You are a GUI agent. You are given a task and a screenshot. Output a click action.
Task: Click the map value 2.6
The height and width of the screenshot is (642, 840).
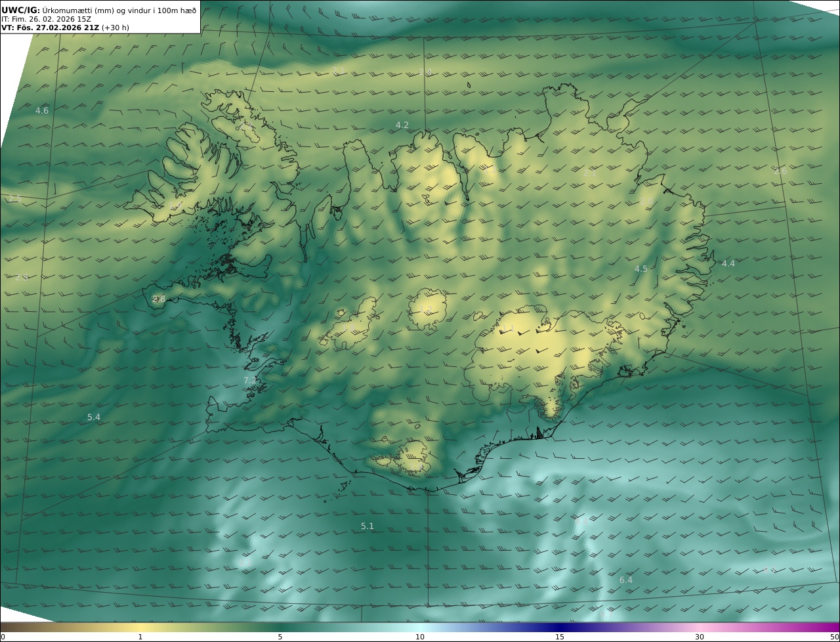click(780, 171)
